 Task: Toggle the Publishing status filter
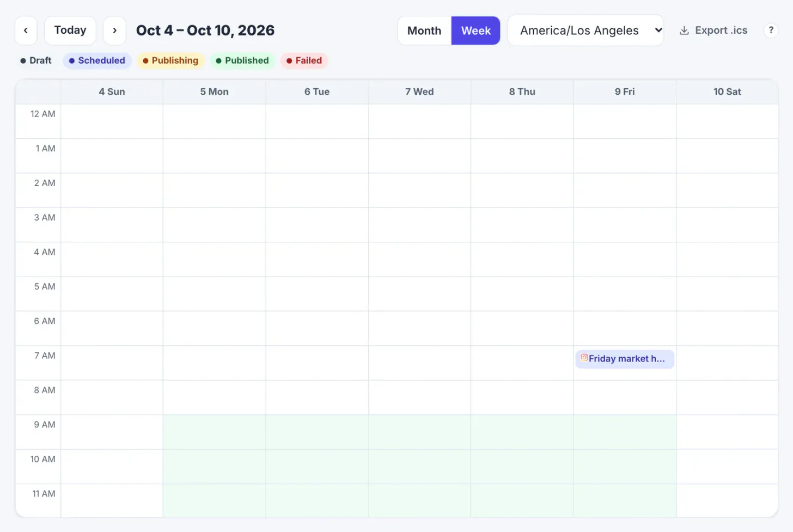click(170, 60)
